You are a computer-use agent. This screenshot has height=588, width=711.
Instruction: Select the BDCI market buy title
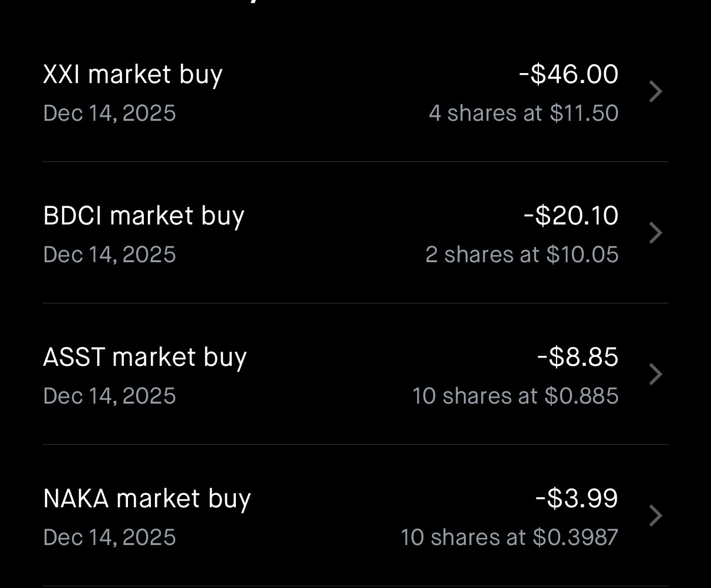(143, 216)
